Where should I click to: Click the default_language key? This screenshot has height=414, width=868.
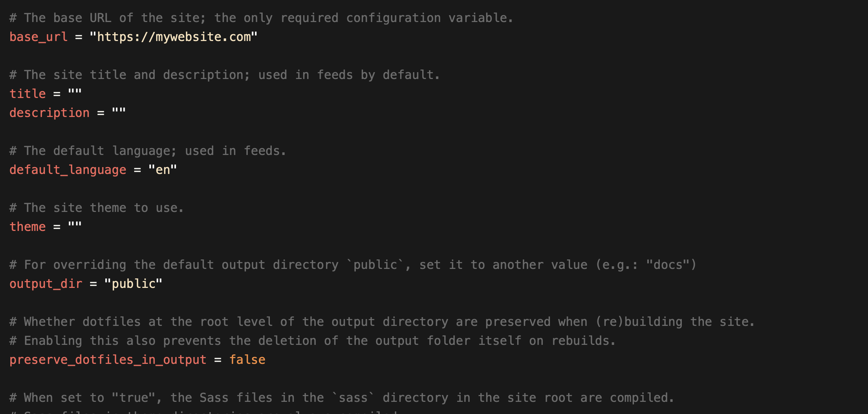tap(68, 170)
